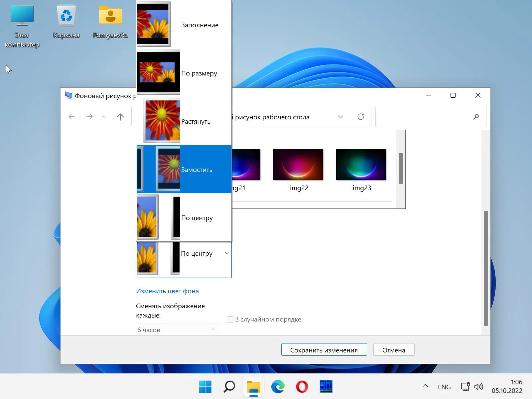Launch Opera browser from taskbar
Image resolution: width=532 pixels, height=399 pixels.
coord(302,387)
